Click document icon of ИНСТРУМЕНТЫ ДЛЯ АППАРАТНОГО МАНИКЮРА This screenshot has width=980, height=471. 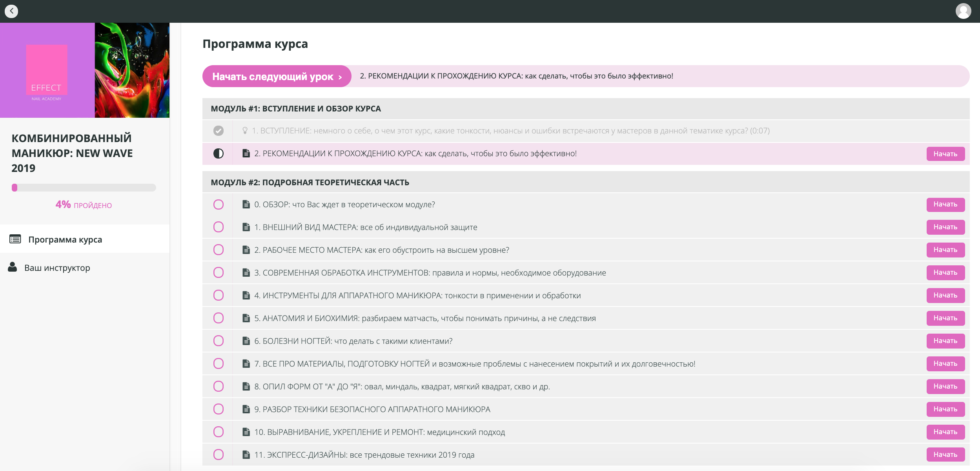coord(246,295)
